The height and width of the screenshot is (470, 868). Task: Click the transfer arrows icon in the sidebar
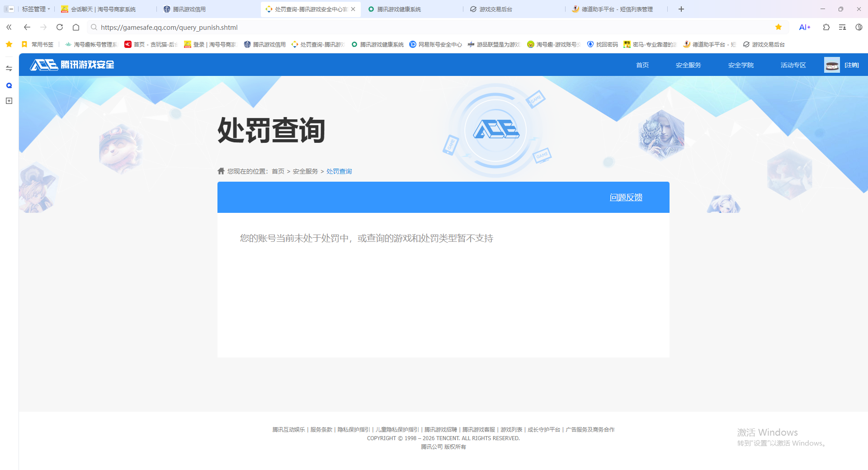(x=9, y=68)
